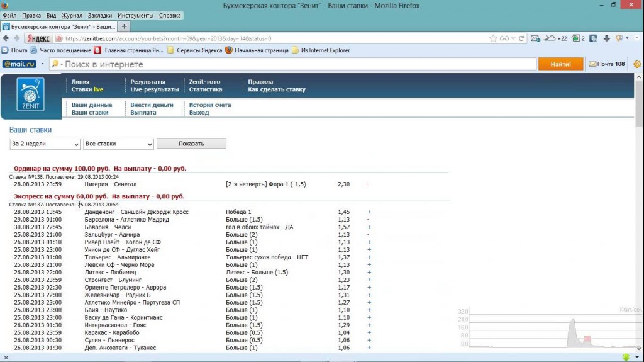Image resolution: width=644 pixels, height=362 pixels.
Task: Click the blue VK toolbar icon
Action: (593, 38)
